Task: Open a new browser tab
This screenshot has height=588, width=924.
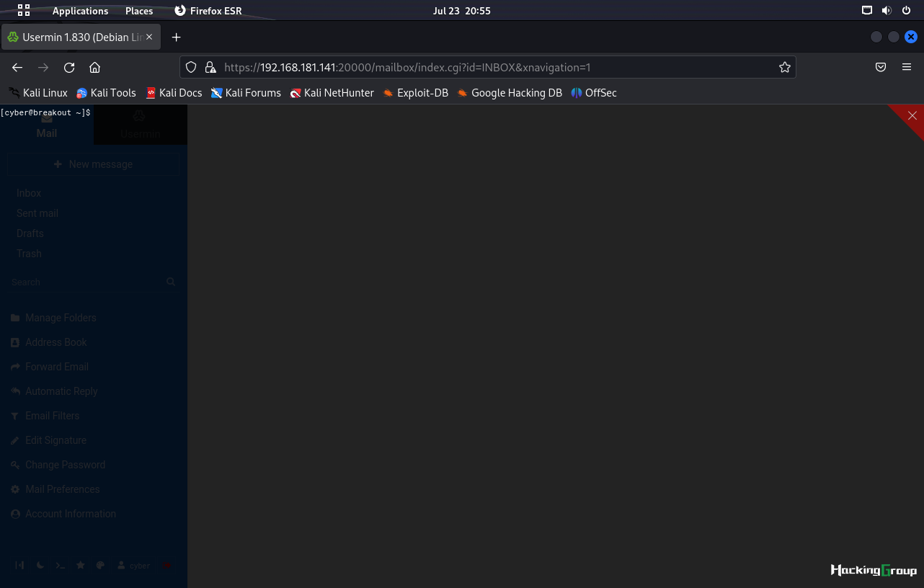Action: tap(176, 37)
